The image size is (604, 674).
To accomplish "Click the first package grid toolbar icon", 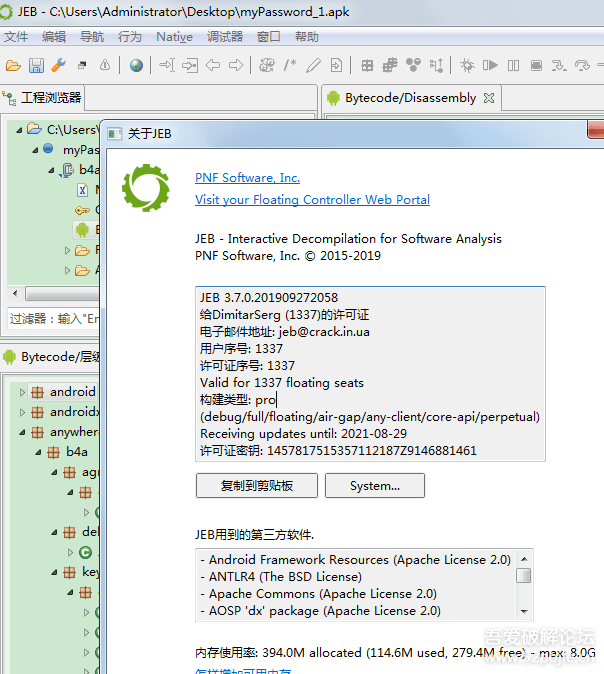I will click(x=367, y=65).
